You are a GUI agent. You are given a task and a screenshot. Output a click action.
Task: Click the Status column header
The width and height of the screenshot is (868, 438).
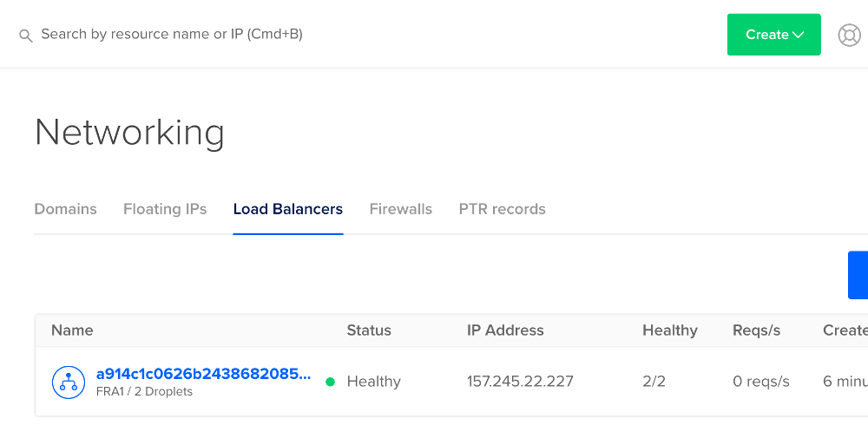369,330
